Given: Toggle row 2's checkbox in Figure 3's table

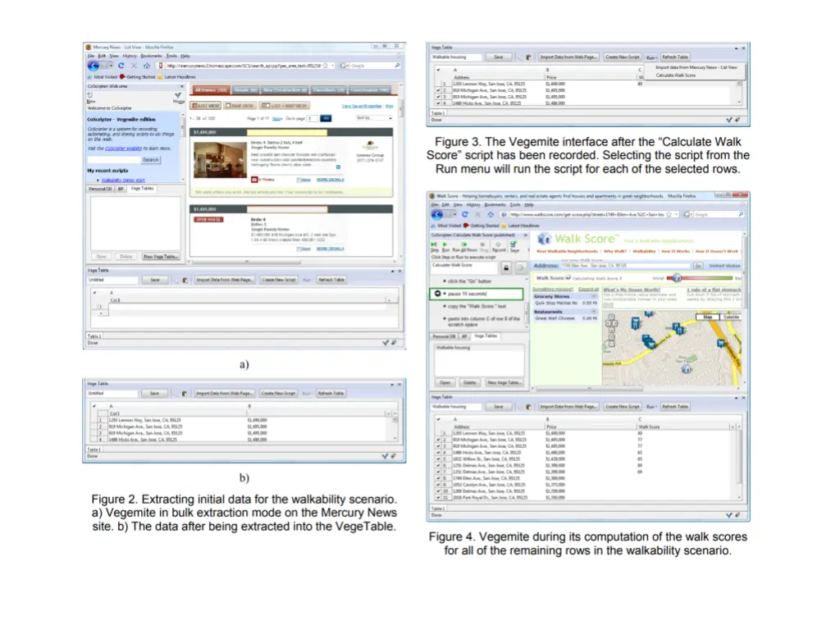Looking at the screenshot, I should point(438,90).
